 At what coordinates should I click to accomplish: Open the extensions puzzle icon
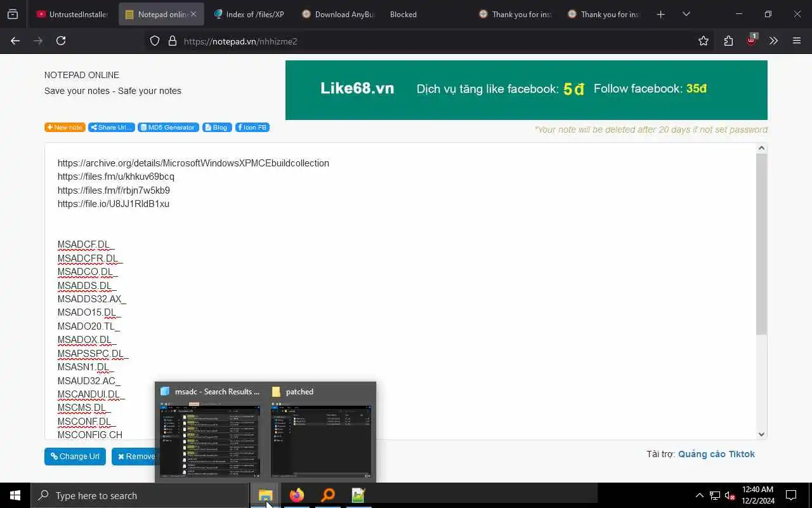coord(728,41)
